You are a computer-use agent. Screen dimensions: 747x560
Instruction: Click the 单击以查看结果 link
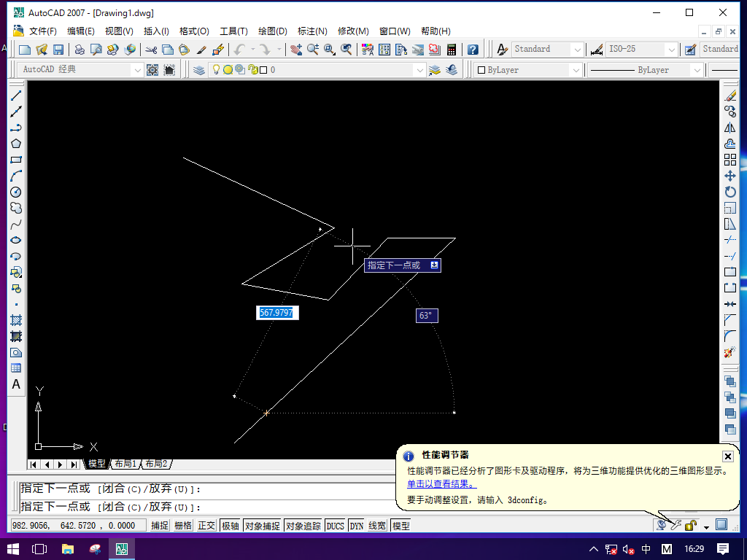pos(441,483)
